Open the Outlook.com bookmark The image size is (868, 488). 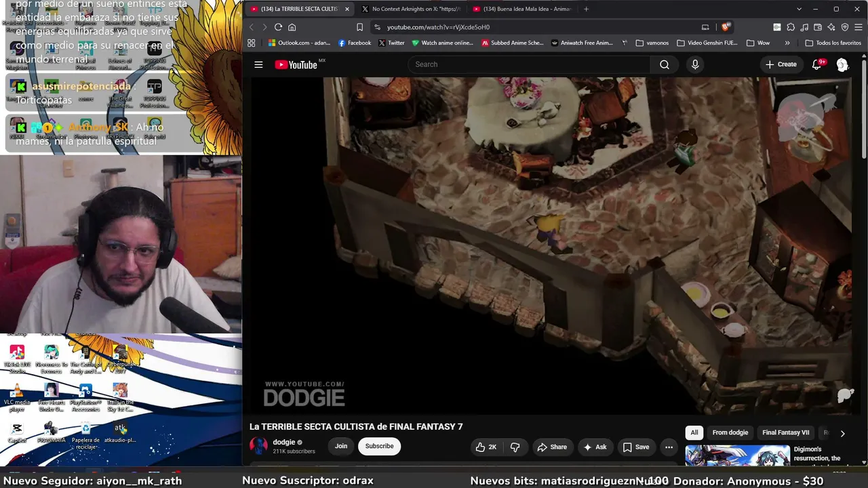coord(299,43)
